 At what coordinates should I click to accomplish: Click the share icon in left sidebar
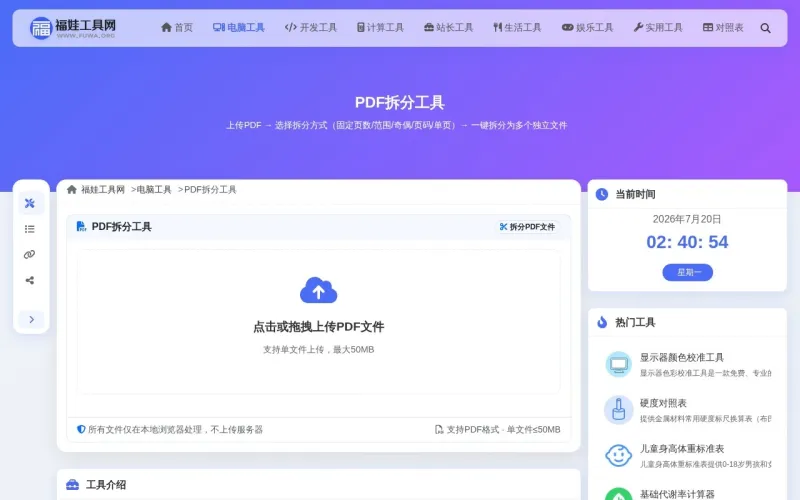[30, 280]
